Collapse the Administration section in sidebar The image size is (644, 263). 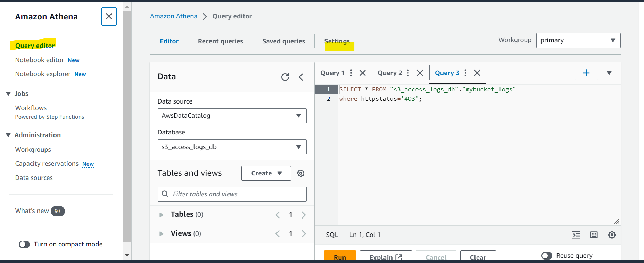pyautogui.click(x=8, y=135)
